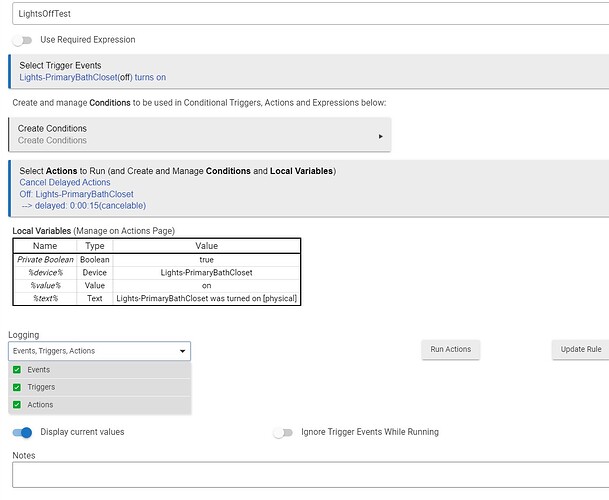
Task: Expand the Create Conditions panel
Action: coord(198,134)
